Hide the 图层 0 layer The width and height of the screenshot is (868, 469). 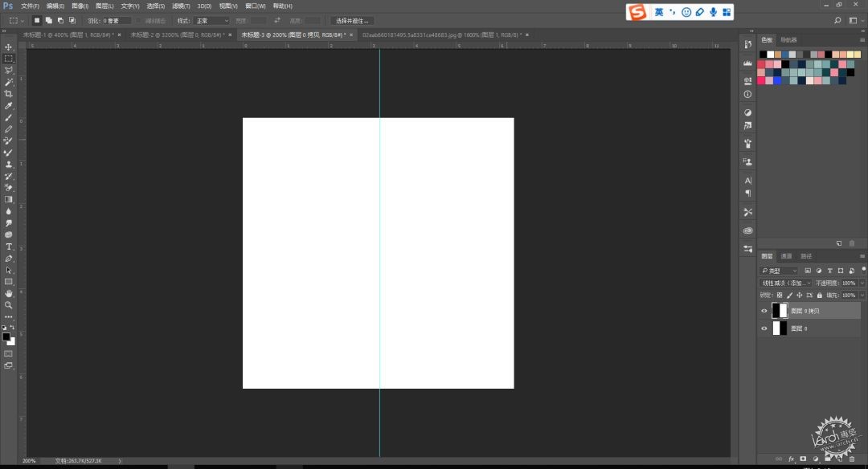click(x=764, y=328)
